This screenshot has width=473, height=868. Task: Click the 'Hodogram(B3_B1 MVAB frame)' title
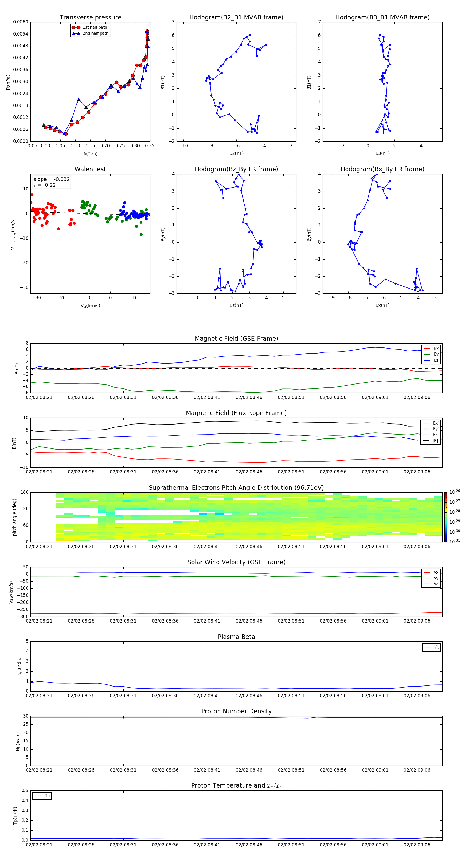(382, 17)
